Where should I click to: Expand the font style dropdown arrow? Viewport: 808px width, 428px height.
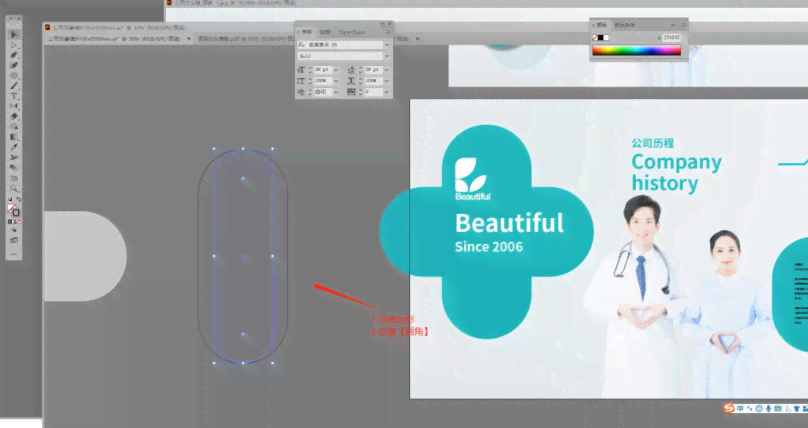coord(386,56)
